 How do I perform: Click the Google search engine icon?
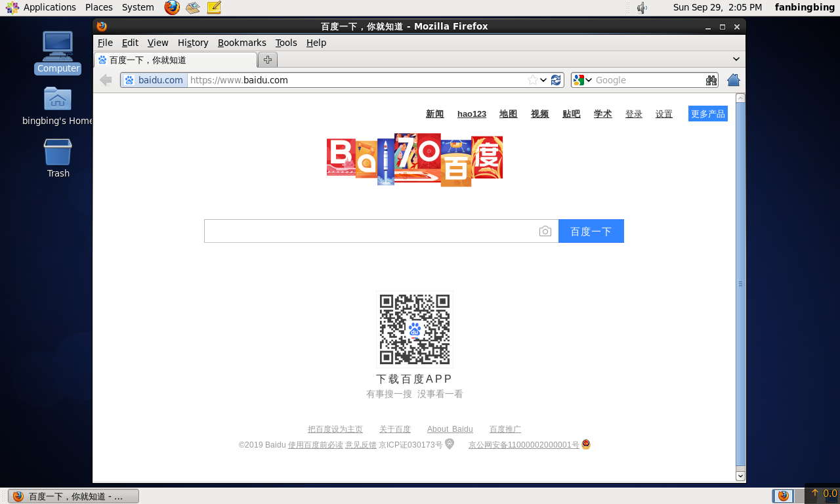pos(578,80)
